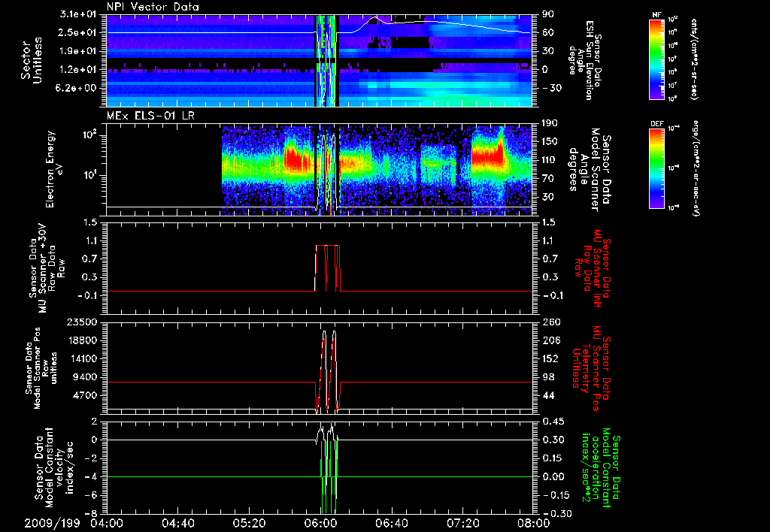Click the MEx ELS-01 LR panel title
Image resolution: width=770 pixels, height=532 pixels.
[151, 116]
